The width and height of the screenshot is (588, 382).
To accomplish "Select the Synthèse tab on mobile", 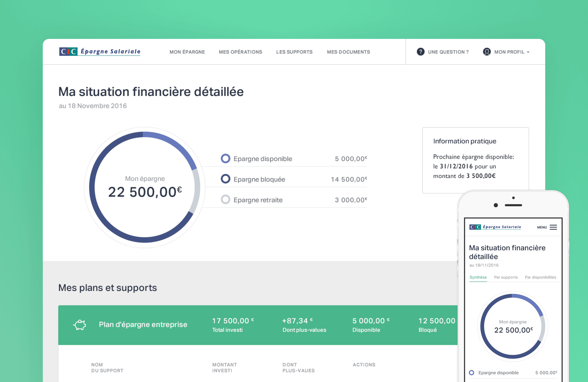I will coord(478,277).
